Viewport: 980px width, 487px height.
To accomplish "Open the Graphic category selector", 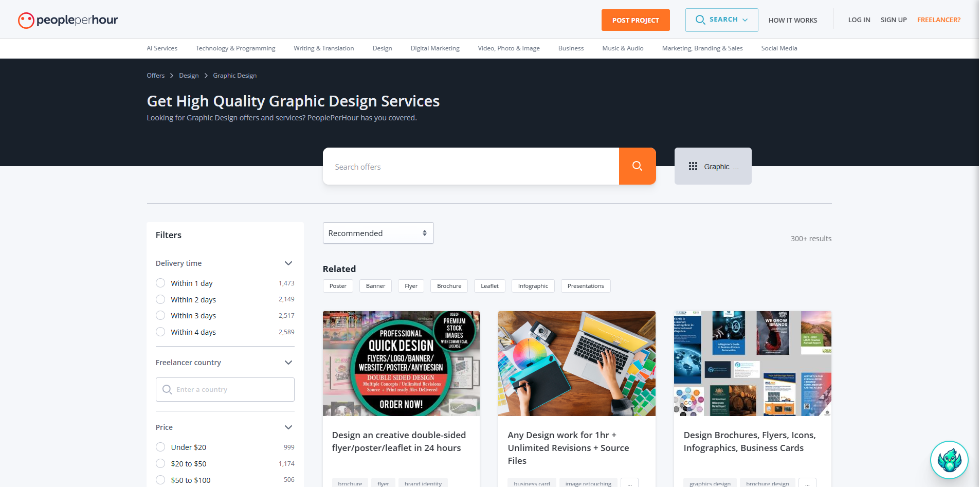I will coord(713,166).
